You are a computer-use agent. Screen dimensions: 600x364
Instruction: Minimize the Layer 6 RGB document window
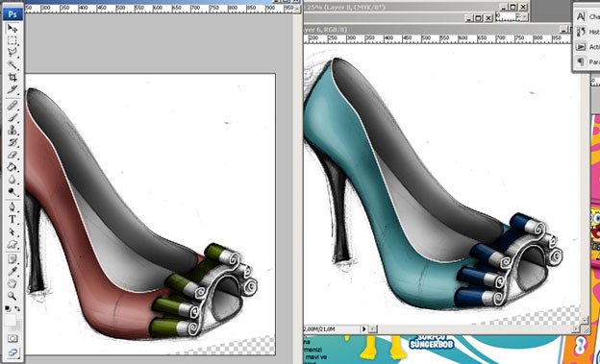(x=563, y=30)
